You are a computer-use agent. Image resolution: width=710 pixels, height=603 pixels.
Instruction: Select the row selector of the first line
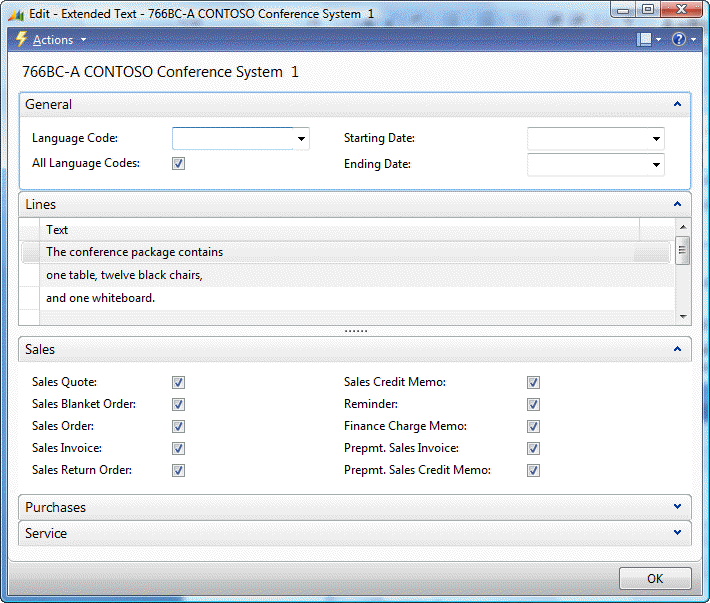click(31, 252)
